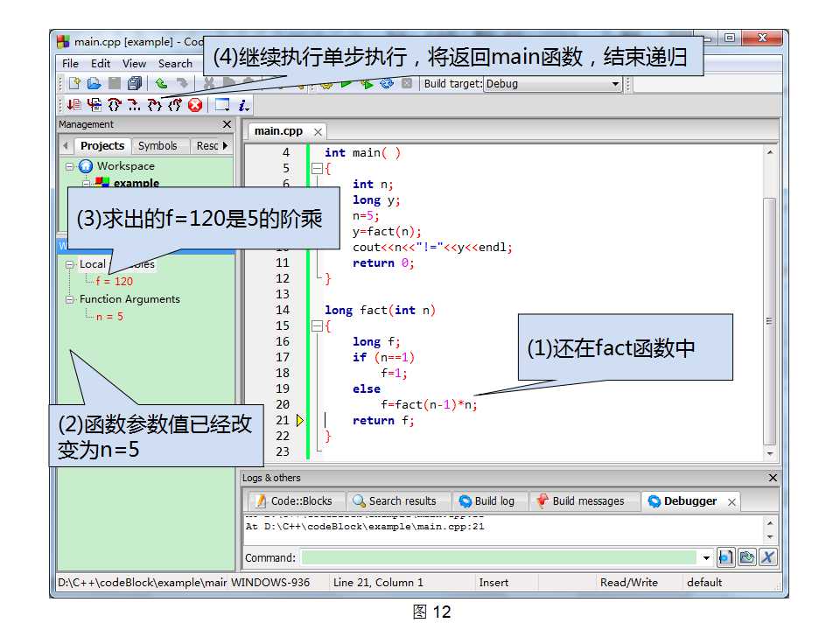The height and width of the screenshot is (630, 840).
Task: Click the editor scrollbar up arrow
Action: 770,152
